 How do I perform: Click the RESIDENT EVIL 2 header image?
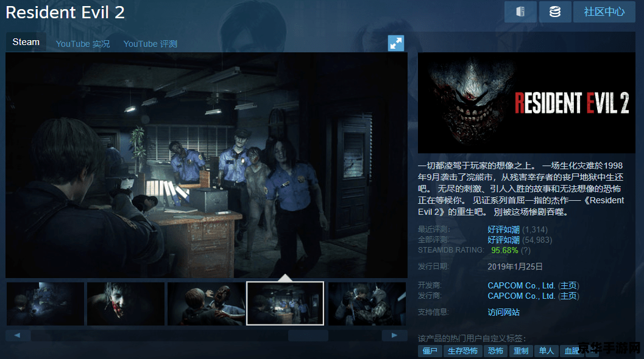tap(526, 103)
